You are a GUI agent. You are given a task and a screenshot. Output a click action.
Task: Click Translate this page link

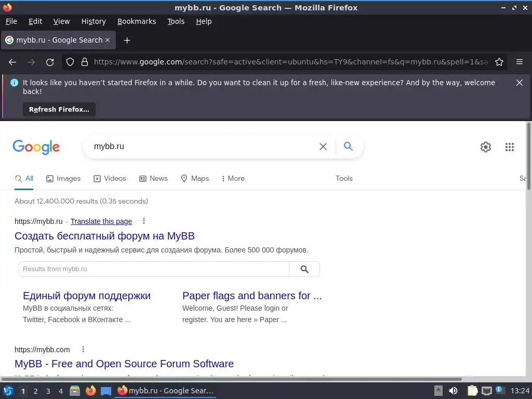point(101,221)
